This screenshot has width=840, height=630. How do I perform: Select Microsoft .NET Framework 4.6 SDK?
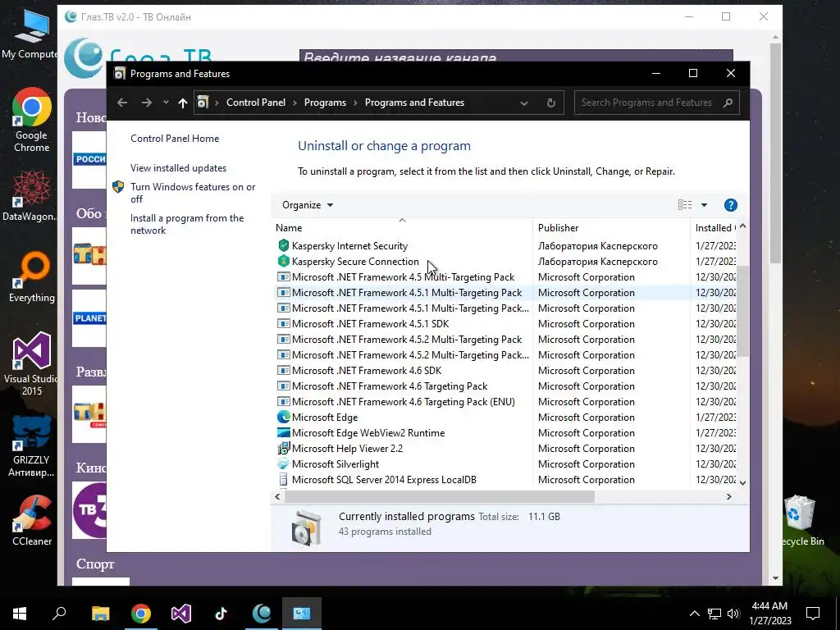505,370
